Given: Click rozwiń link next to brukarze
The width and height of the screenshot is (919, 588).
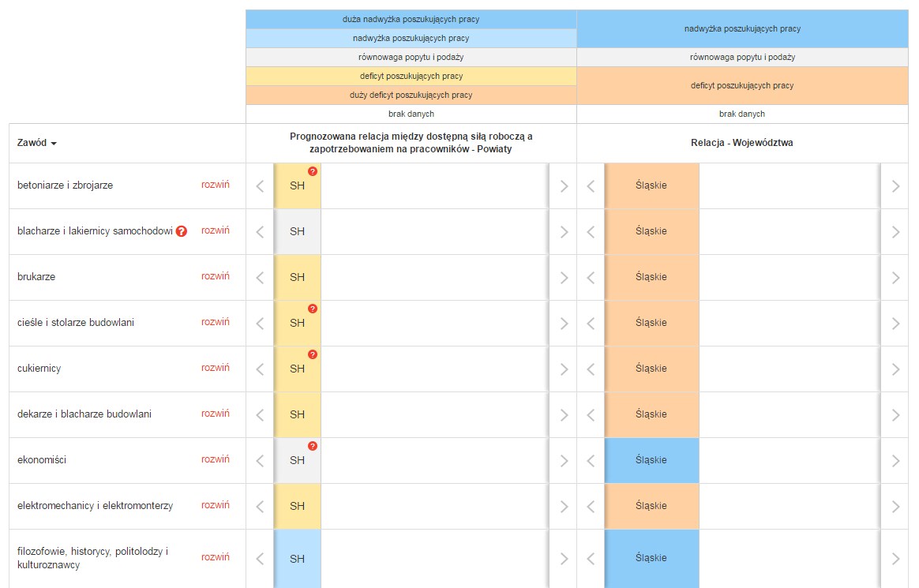Looking at the screenshot, I should pyautogui.click(x=215, y=276).
